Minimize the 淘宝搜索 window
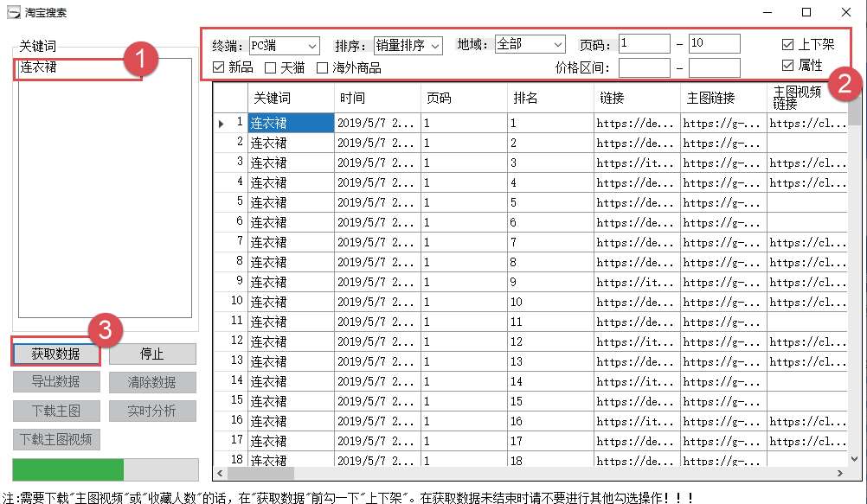This screenshot has width=867, height=504. [767, 12]
